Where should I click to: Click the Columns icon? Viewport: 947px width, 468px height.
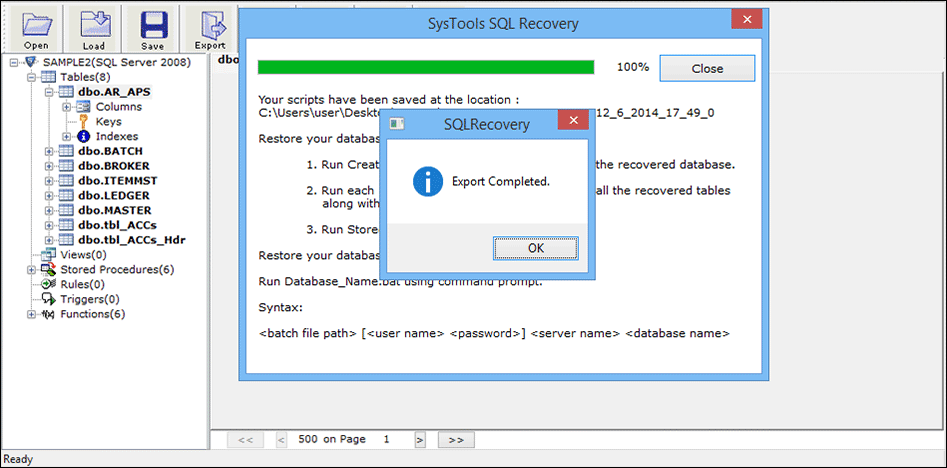point(83,107)
